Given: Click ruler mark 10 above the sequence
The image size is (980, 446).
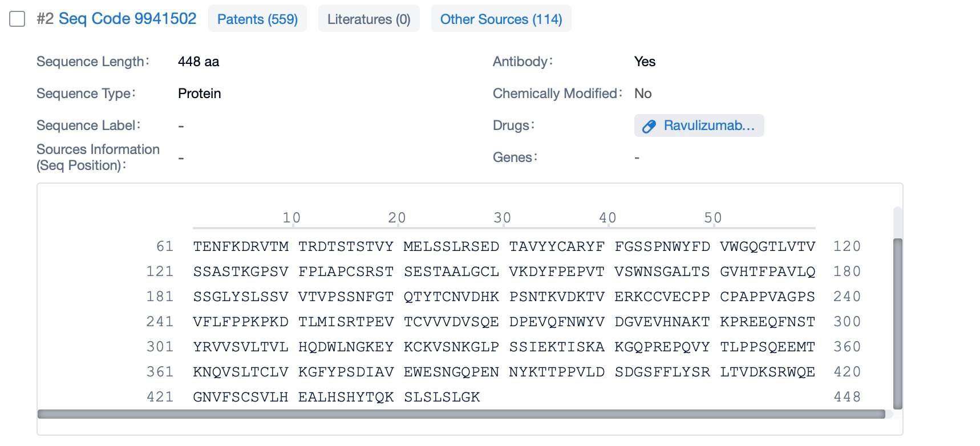Looking at the screenshot, I should tap(291, 218).
